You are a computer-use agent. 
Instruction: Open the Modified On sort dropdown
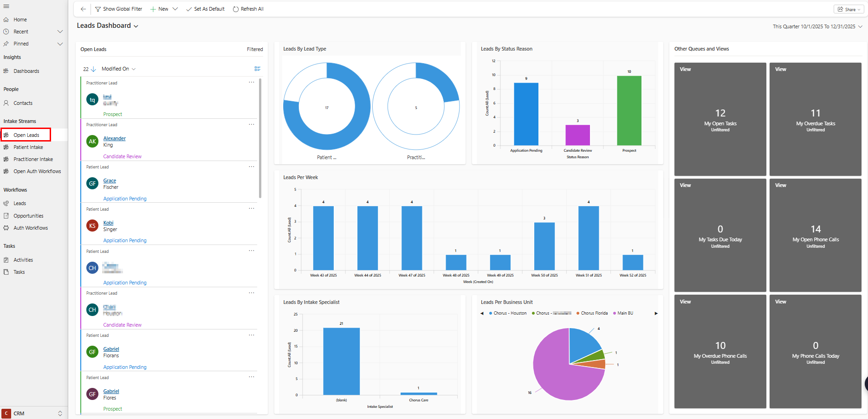point(118,69)
